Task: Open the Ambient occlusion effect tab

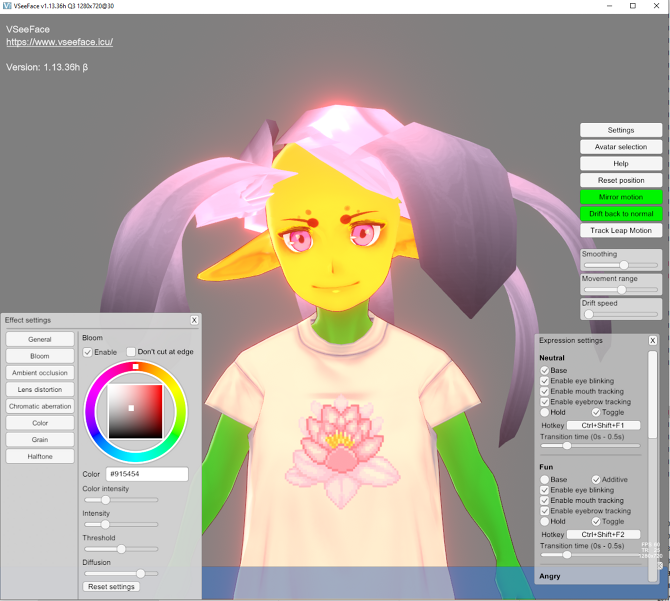Action: click(x=40, y=373)
